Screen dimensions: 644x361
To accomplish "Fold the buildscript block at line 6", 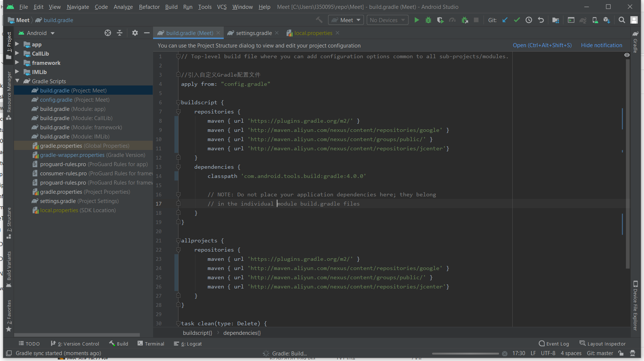I will click(178, 102).
